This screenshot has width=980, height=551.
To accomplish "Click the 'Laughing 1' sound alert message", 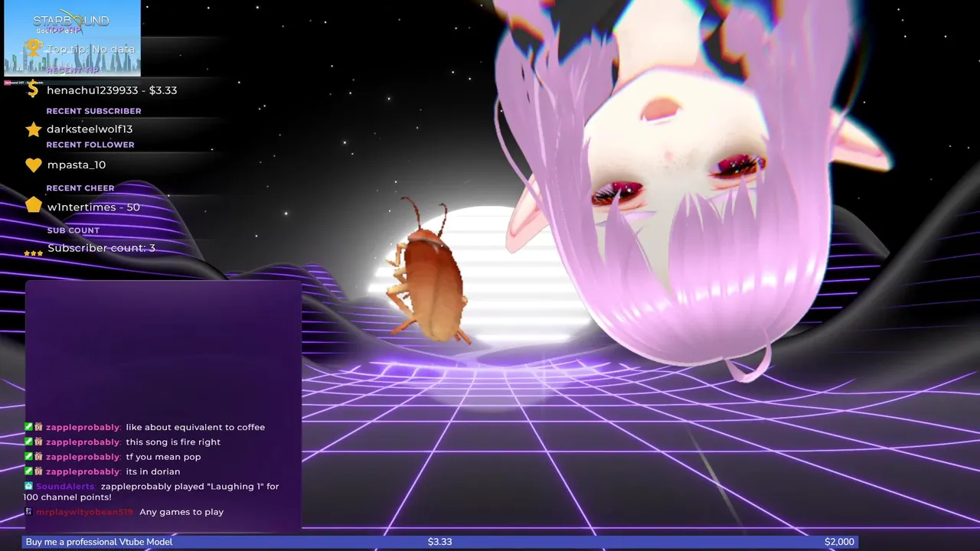I will pyautogui.click(x=152, y=492).
